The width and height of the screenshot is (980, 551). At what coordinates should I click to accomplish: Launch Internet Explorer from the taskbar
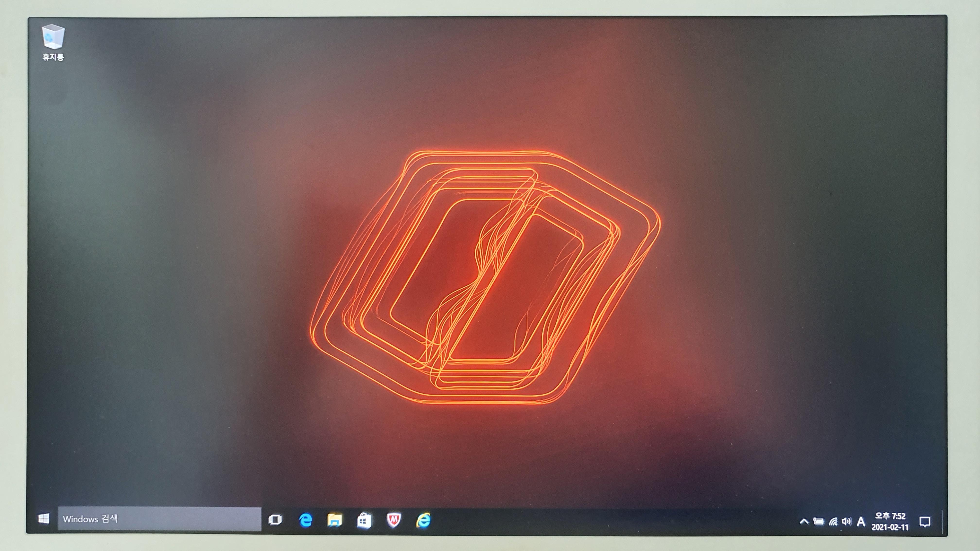point(423,520)
